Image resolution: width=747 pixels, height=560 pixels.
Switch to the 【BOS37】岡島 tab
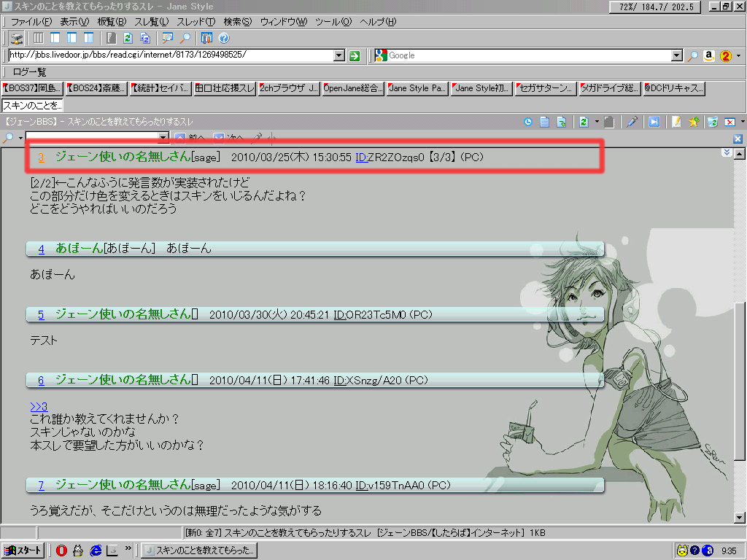(x=32, y=88)
